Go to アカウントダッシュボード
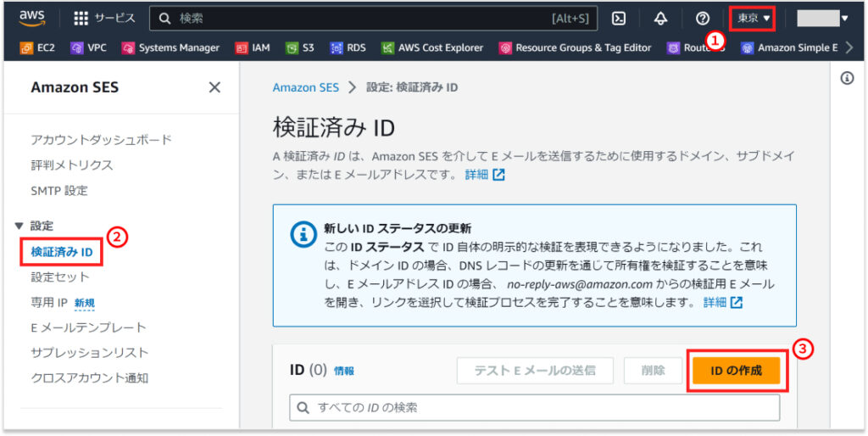 click(x=102, y=140)
